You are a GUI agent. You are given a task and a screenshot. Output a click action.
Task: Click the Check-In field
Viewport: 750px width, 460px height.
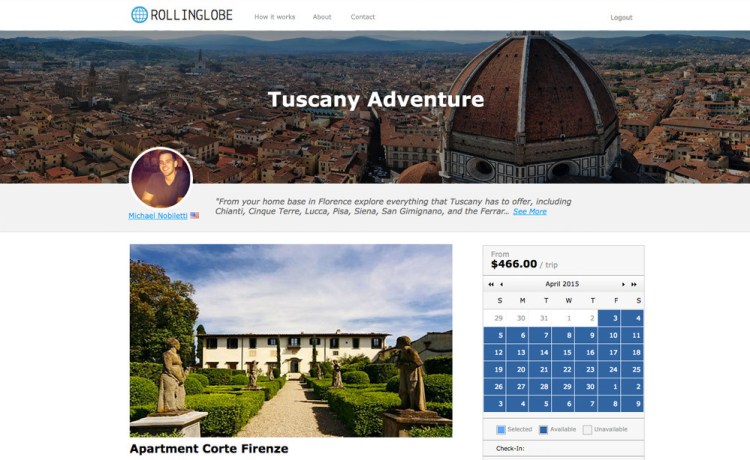563,449
